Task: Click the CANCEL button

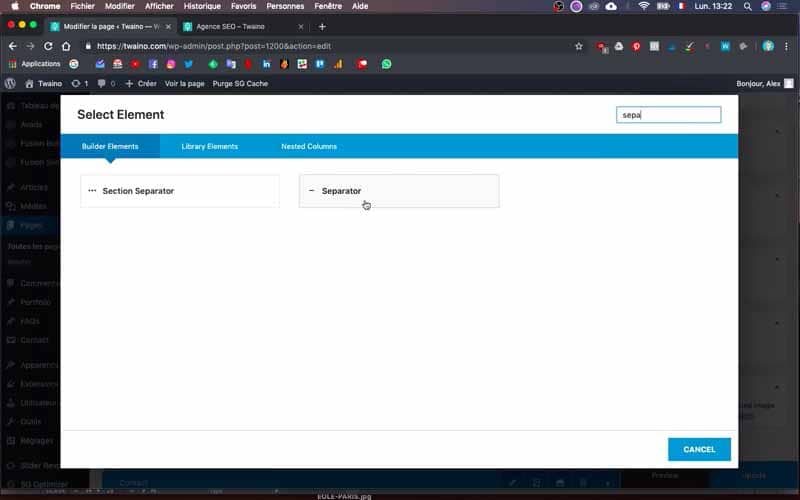Action: (x=699, y=449)
